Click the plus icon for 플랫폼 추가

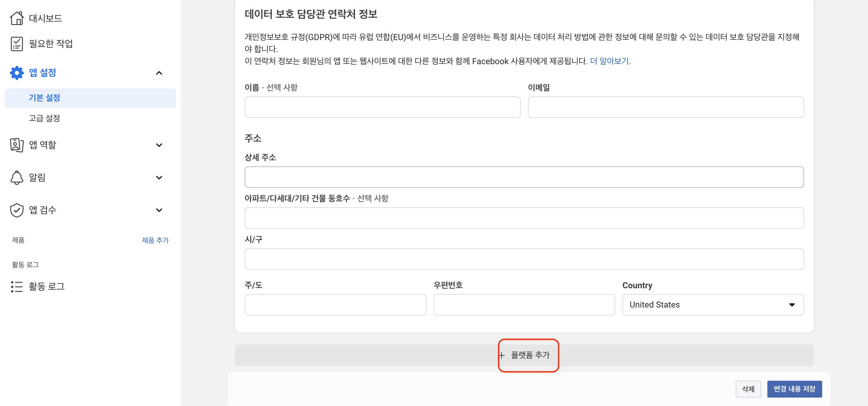tap(502, 355)
